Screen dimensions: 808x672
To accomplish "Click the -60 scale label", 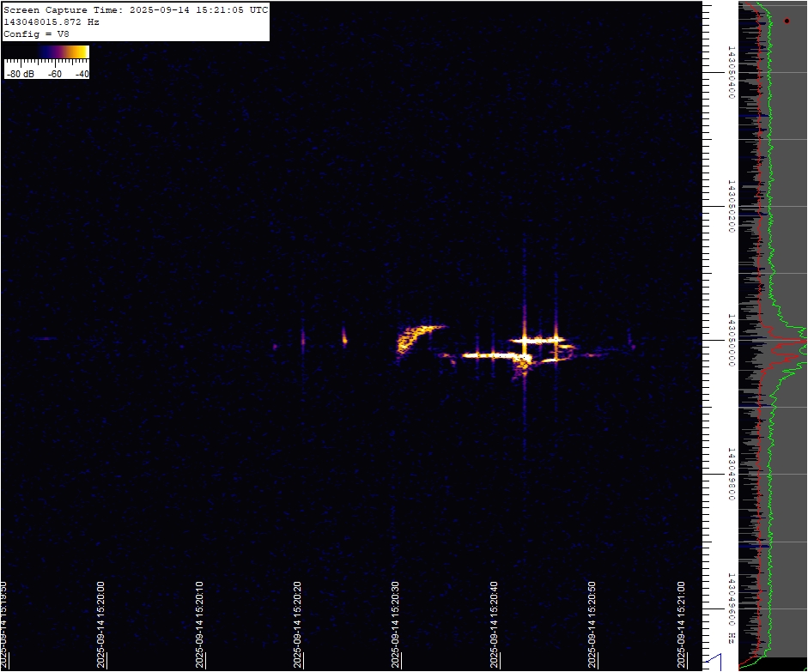I will pyautogui.click(x=55, y=74).
